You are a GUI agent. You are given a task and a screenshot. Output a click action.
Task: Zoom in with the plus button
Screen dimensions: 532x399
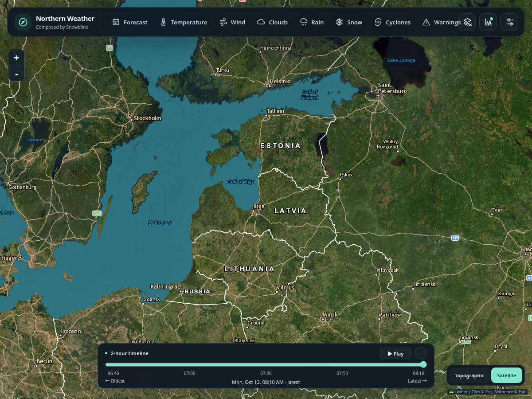pyautogui.click(x=16, y=58)
